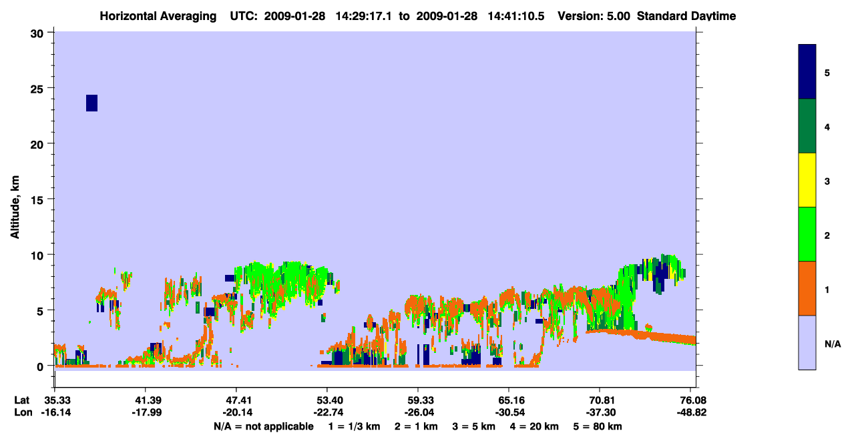Click the latitude value '35.33'
This screenshot has width=868, height=445.
coord(56,400)
